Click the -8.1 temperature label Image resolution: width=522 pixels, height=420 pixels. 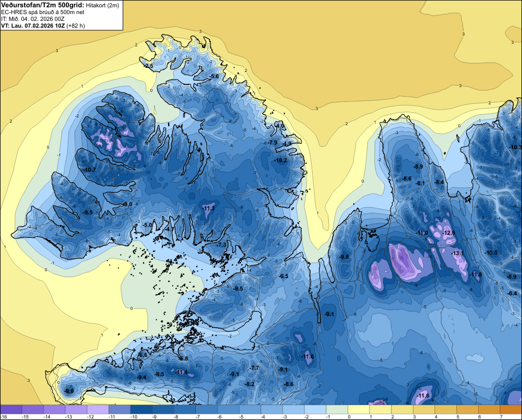(x=420, y=183)
